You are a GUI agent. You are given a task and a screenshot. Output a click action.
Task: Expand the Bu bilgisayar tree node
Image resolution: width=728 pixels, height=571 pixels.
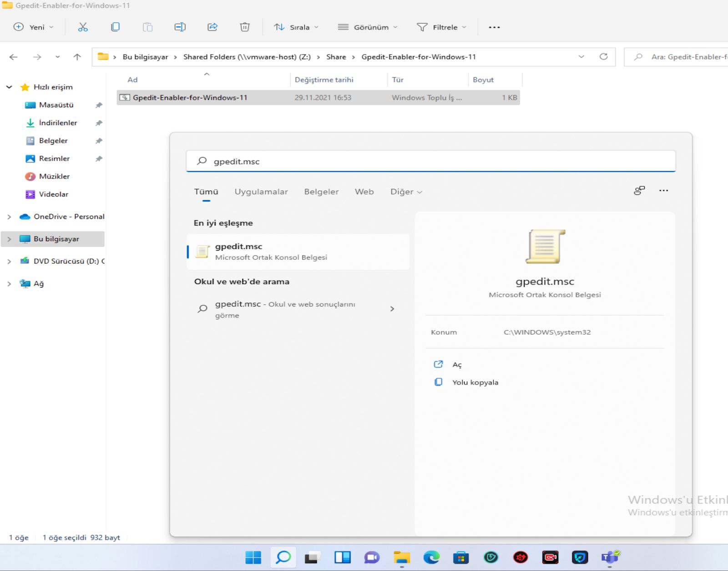pyautogui.click(x=9, y=239)
